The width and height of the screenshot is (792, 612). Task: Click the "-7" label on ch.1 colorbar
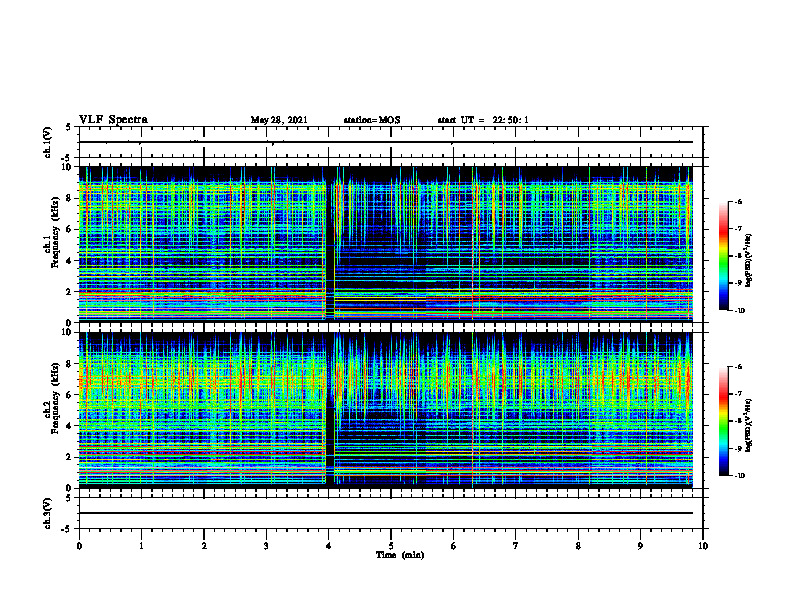(738, 229)
